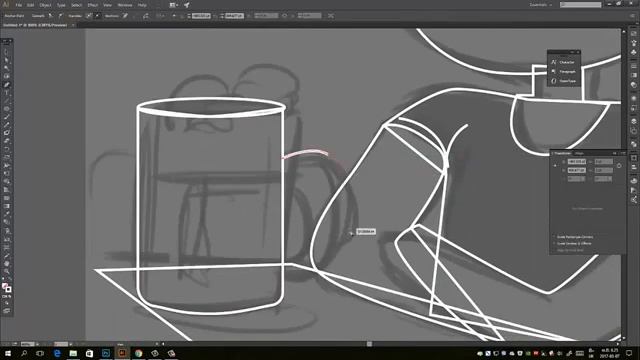
Task: Select the Line Segment tool
Action: tap(7, 101)
